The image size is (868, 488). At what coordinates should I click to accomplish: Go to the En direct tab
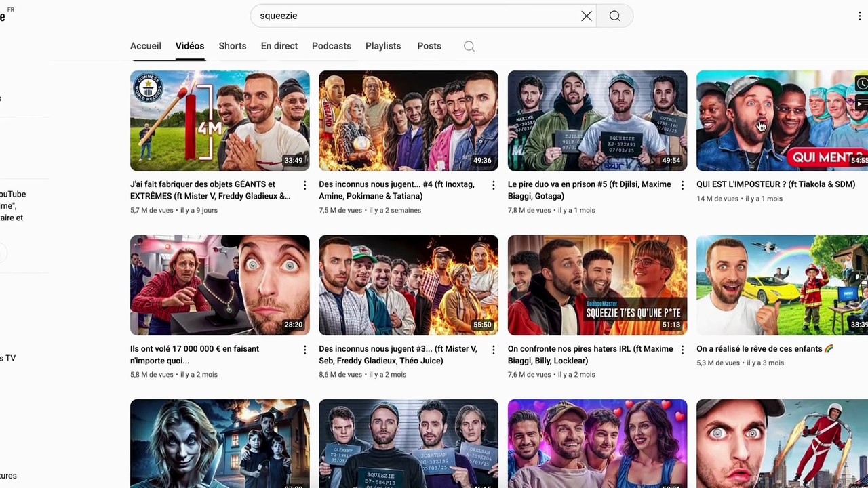(279, 46)
